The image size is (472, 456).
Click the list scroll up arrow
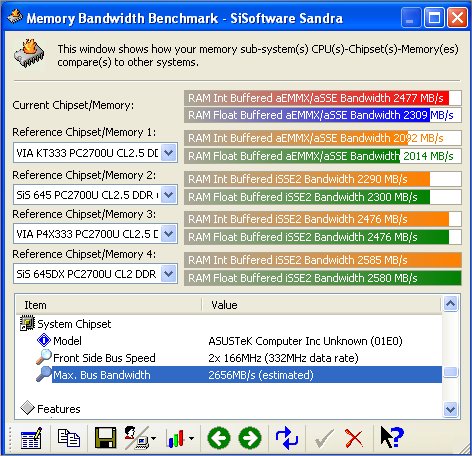tap(451, 303)
